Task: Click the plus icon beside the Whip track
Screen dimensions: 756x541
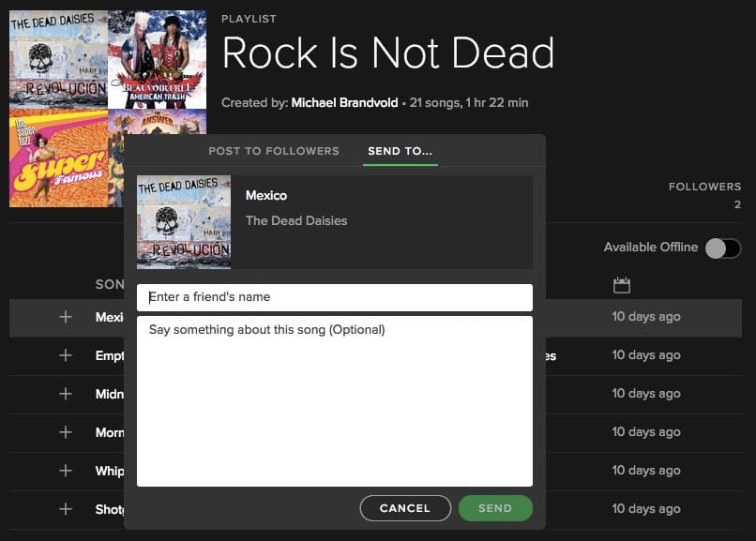Action: pos(66,470)
